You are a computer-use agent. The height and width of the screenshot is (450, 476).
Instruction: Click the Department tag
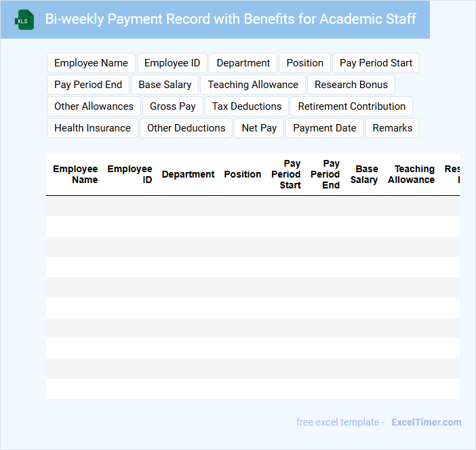(x=243, y=63)
